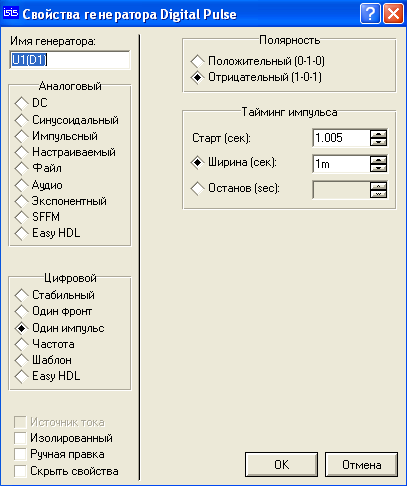This screenshot has height=486, width=407.
Task: Choose the Экспонентный generator option
Action: click(61, 201)
